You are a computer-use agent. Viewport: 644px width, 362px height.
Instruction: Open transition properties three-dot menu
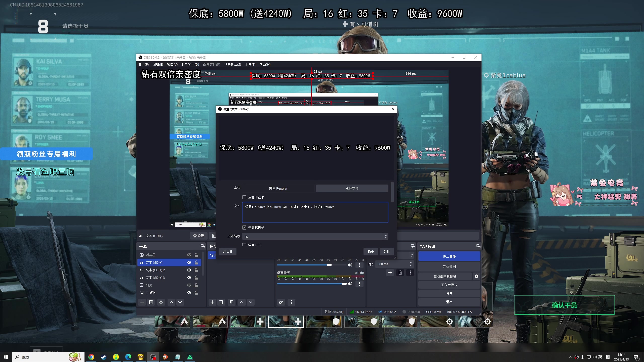(410, 273)
